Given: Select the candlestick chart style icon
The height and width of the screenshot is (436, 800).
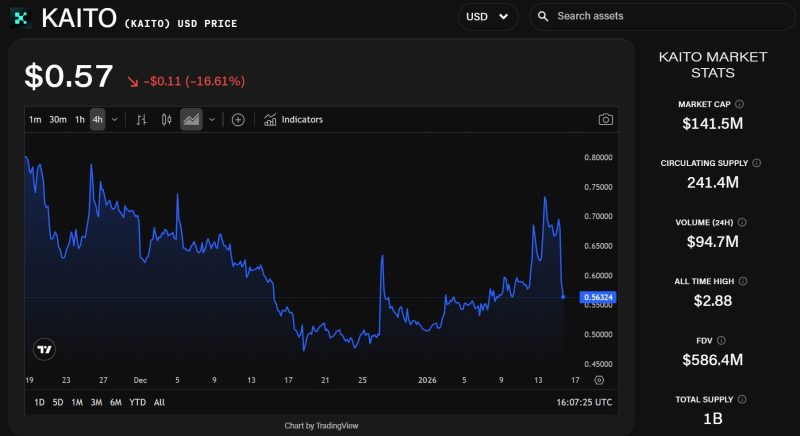Looking at the screenshot, I should (166, 120).
